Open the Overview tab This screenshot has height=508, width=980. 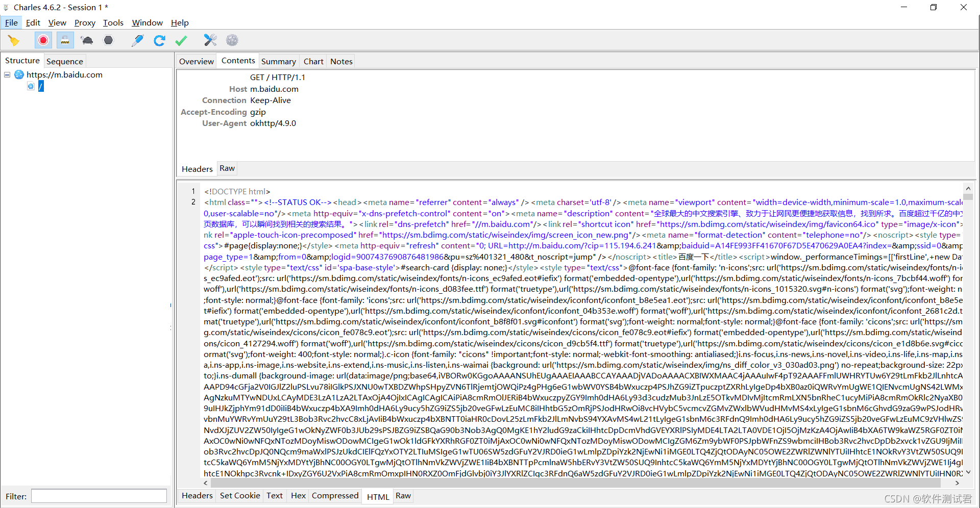coord(197,61)
